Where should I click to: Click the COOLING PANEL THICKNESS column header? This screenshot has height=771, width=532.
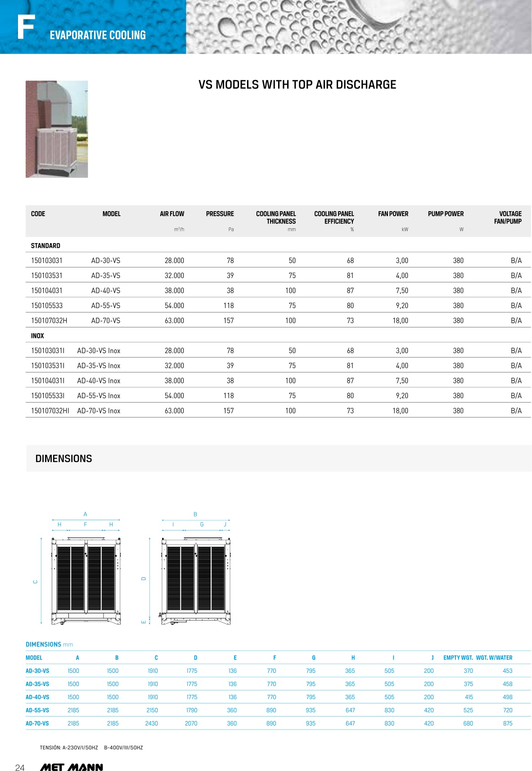[x=276, y=218]
